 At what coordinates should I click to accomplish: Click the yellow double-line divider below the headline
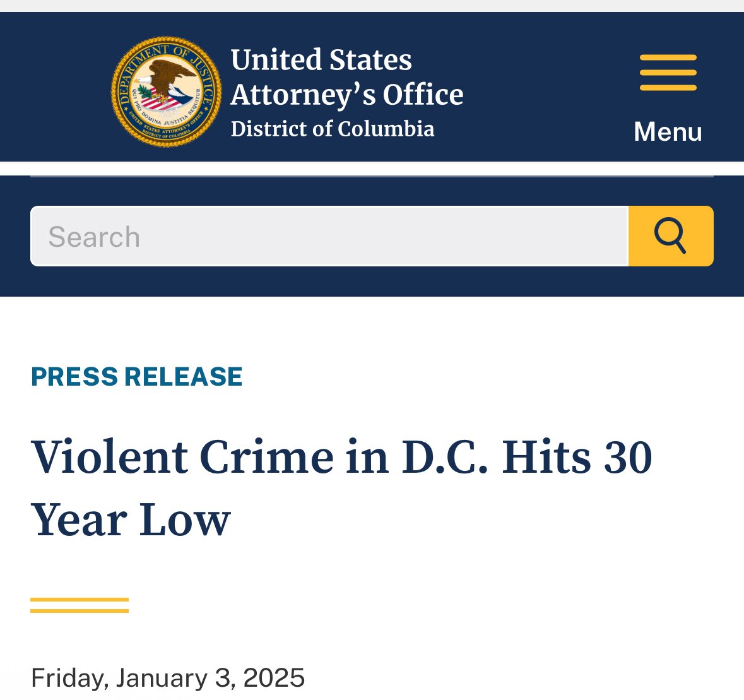[80, 605]
